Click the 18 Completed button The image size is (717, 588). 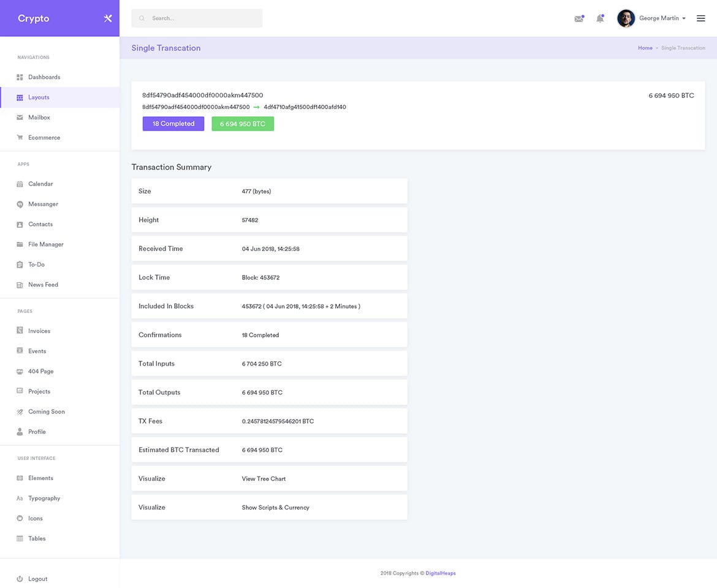pos(173,123)
